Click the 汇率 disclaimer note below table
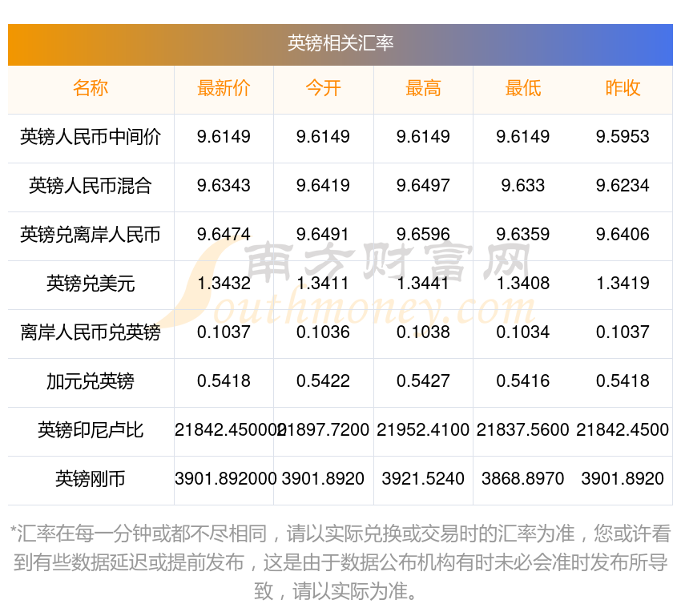Viewport: 681px width, 616px height. (340, 562)
